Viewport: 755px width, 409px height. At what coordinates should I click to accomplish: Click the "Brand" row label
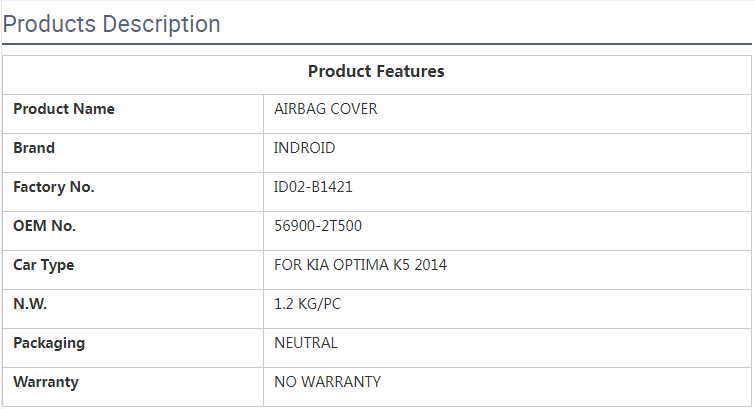[34, 148]
